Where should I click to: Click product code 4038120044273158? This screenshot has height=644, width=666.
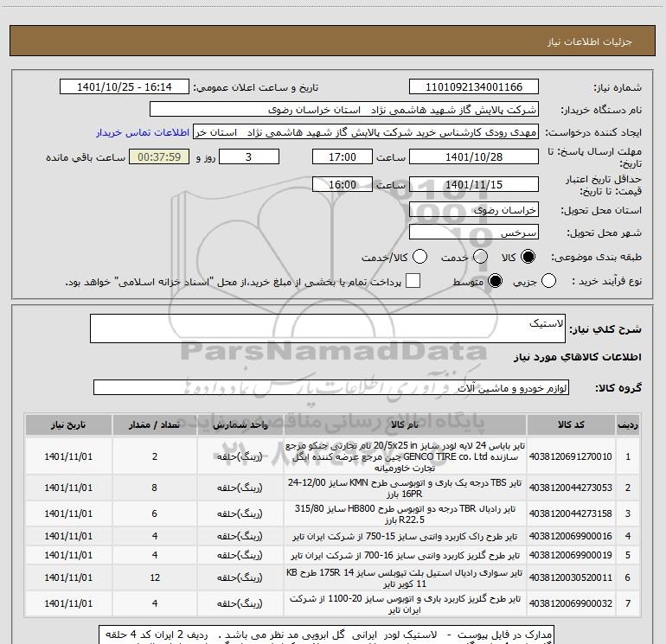click(571, 513)
